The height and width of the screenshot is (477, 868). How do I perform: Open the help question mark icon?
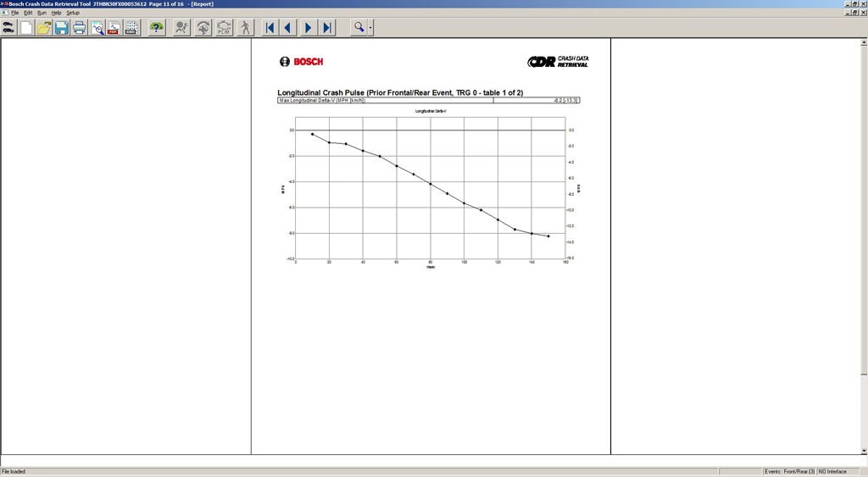(x=157, y=28)
